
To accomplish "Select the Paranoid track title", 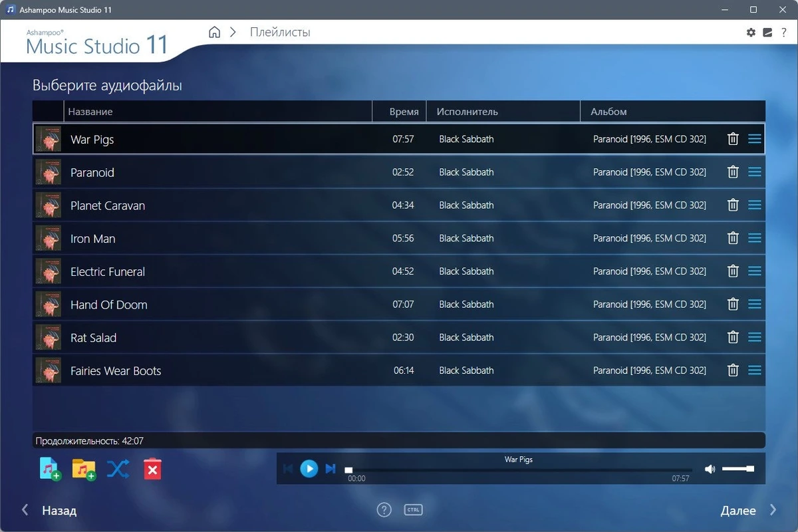I will [x=92, y=172].
